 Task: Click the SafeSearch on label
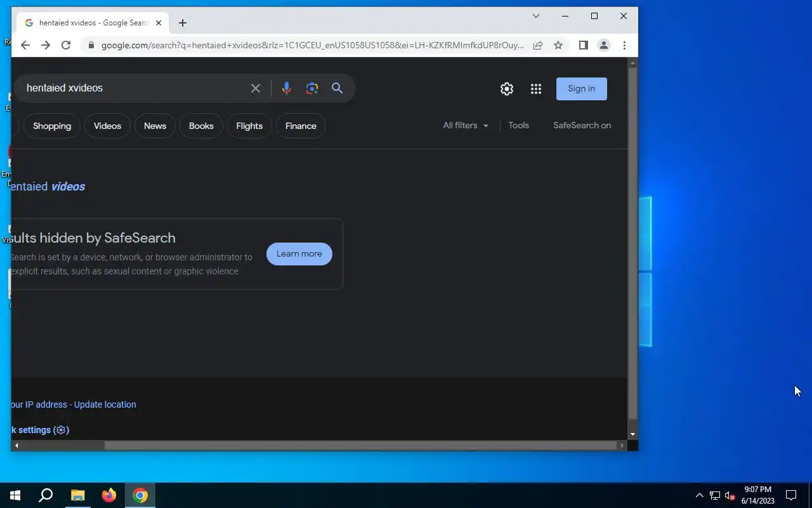(582, 125)
